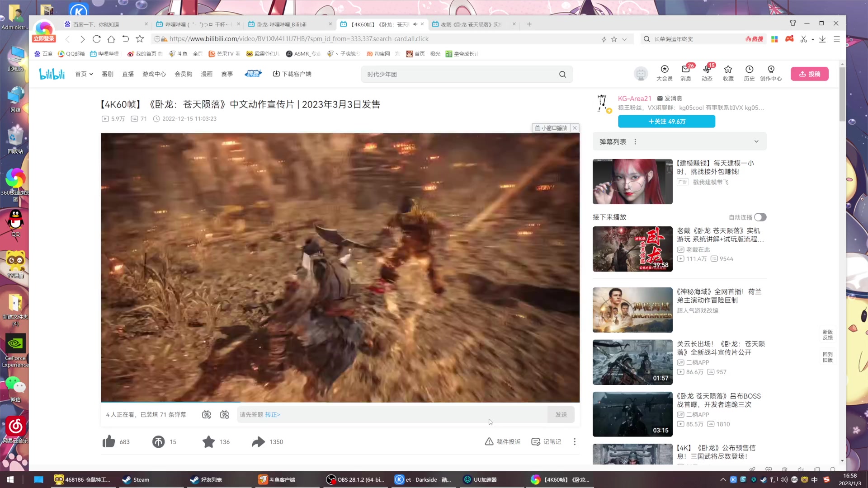
Task: Click the 关注 follow button
Action: [666, 121]
